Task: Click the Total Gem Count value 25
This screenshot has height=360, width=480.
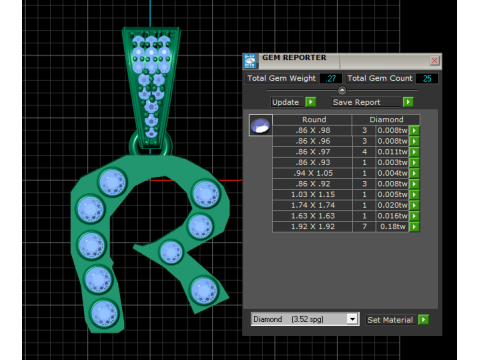Action: (427, 79)
